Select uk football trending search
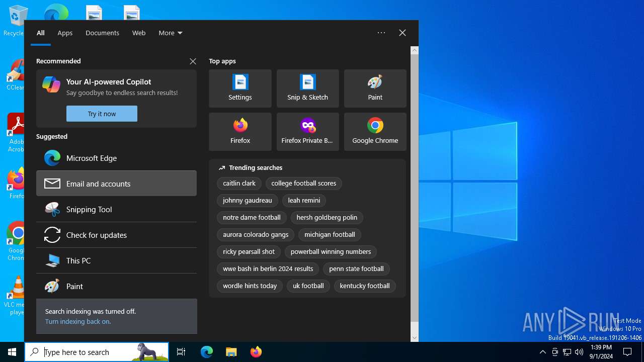The height and width of the screenshot is (362, 644). point(308,286)
